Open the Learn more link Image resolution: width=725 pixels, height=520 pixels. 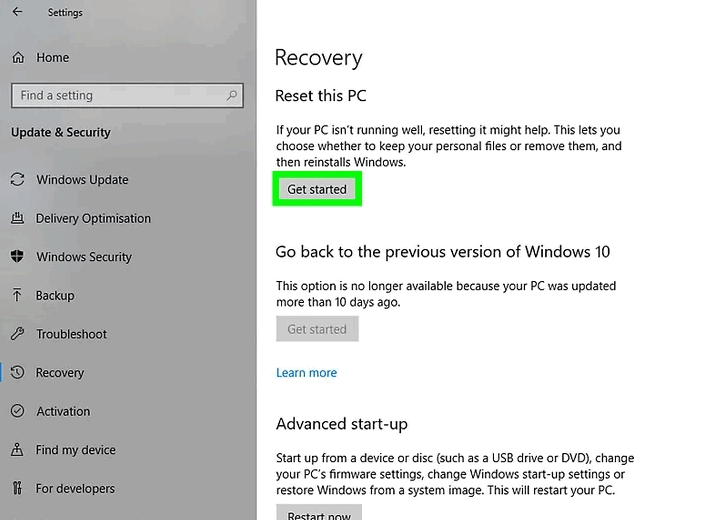[x=307, y=373]
